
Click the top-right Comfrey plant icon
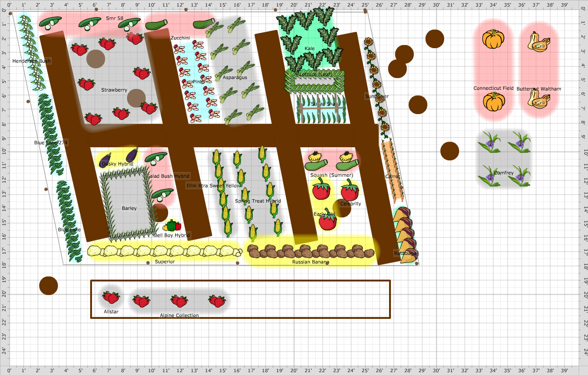(519, 142)
